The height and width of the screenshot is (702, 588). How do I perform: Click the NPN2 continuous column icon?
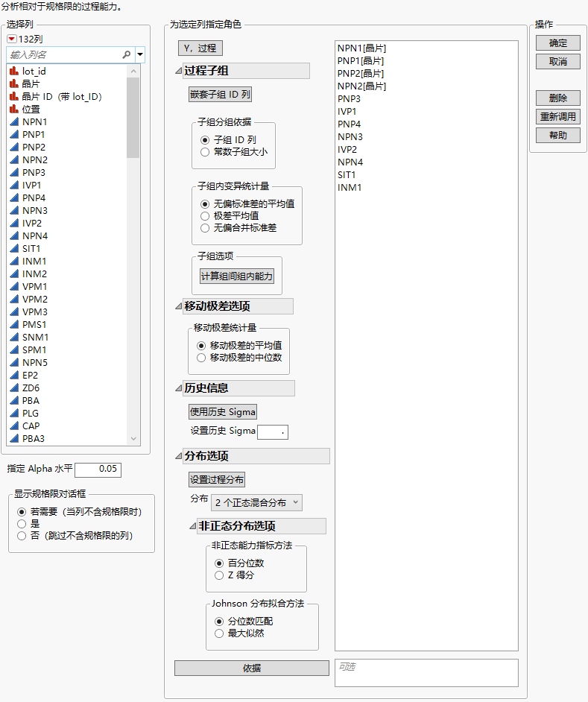(x=14, y=159)
